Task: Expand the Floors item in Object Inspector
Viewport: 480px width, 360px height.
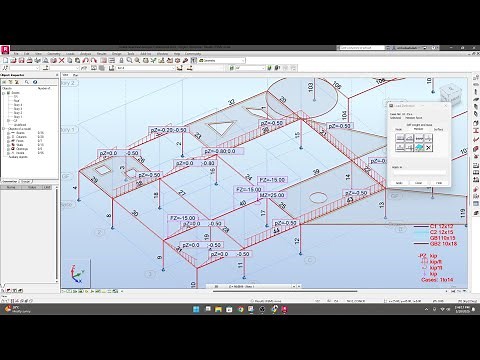Action: tap(9, 141)
